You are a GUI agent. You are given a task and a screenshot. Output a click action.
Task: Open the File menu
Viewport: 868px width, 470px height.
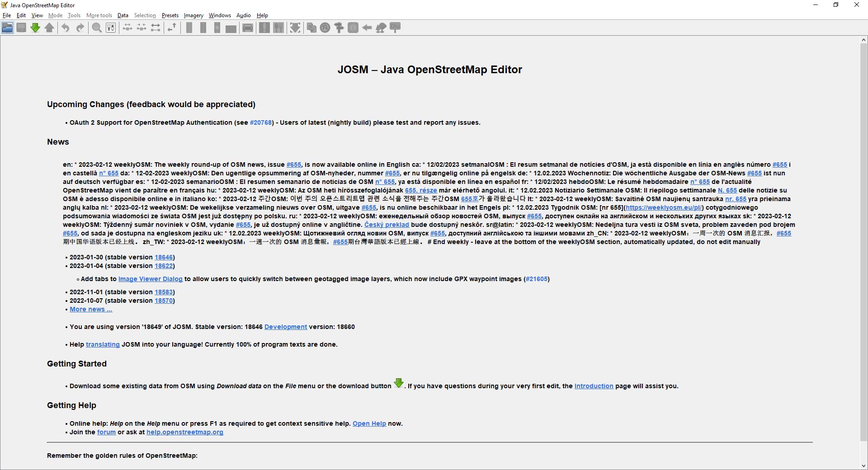7,15
